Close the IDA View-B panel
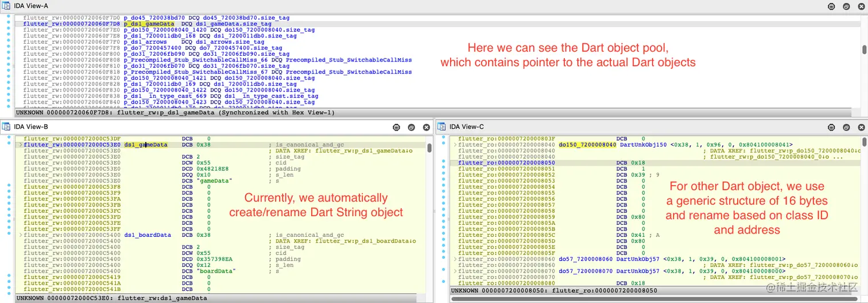Screen dimensions: 868x303 tap(426, 127)
